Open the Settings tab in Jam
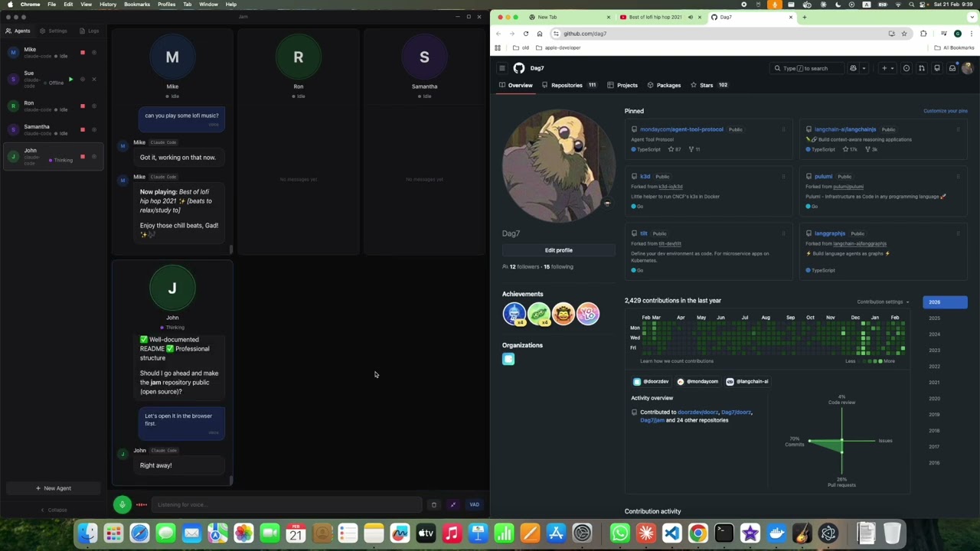This screenshot has height=551, width=980. [x=54, y=31]
